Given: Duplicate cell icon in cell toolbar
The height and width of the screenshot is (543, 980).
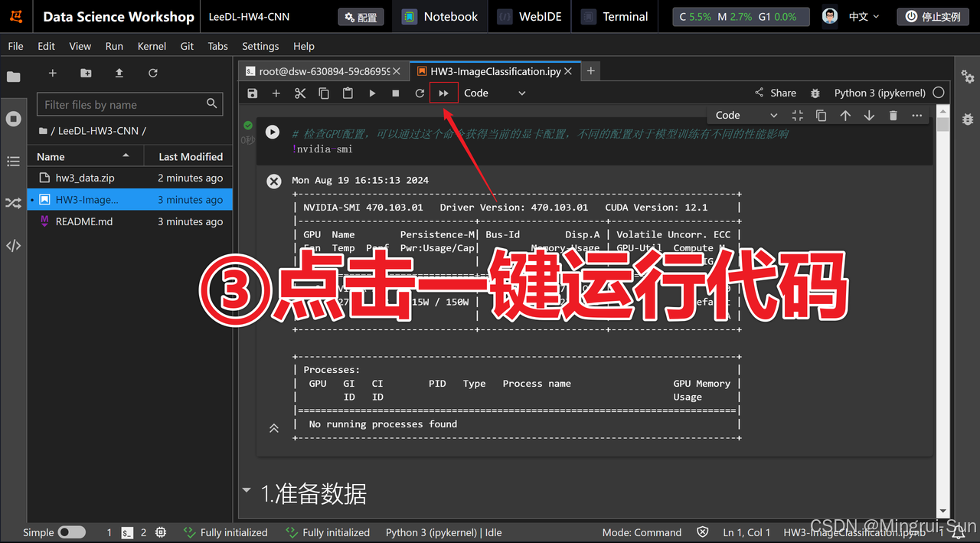Looking at the screenshot, I should point(822,116).
